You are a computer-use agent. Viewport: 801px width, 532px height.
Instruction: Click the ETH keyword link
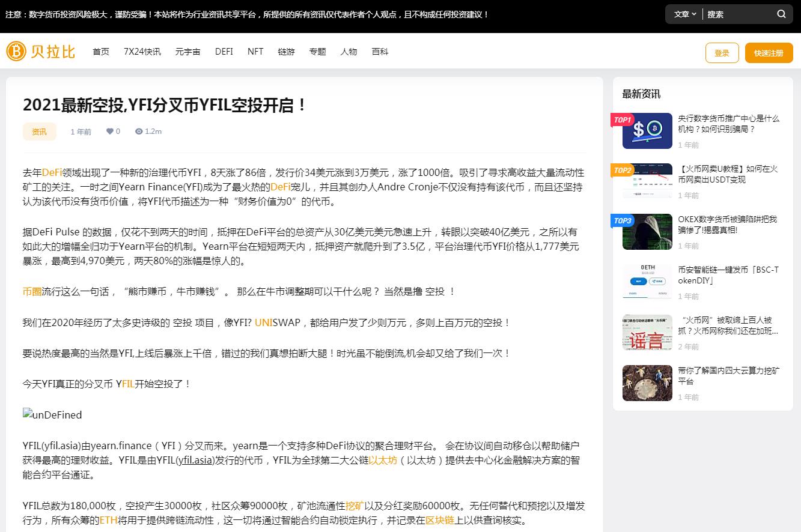tap(108, 521)
